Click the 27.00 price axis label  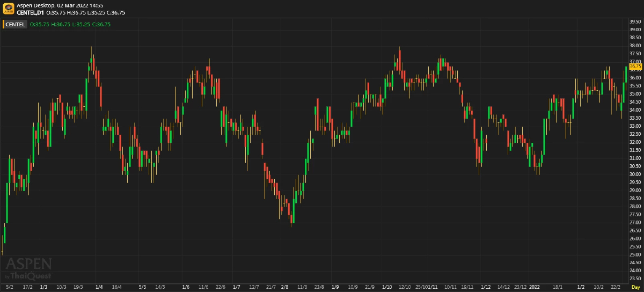635,222
